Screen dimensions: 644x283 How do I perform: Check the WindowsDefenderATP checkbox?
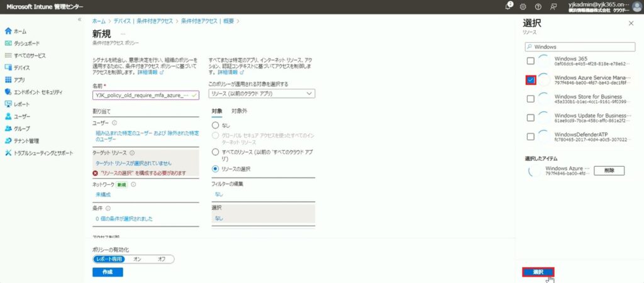pyautogui.click(x=531, y=136)
